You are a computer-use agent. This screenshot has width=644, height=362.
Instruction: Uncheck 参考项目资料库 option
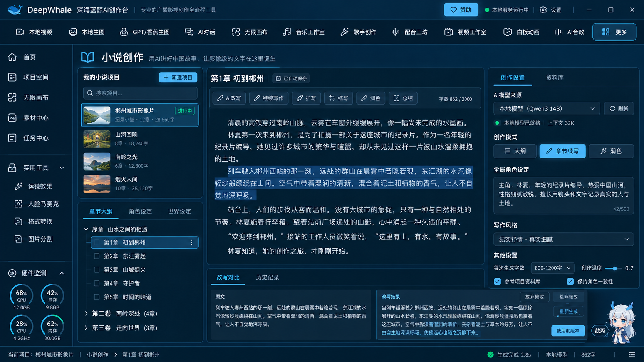pos(497,282)
